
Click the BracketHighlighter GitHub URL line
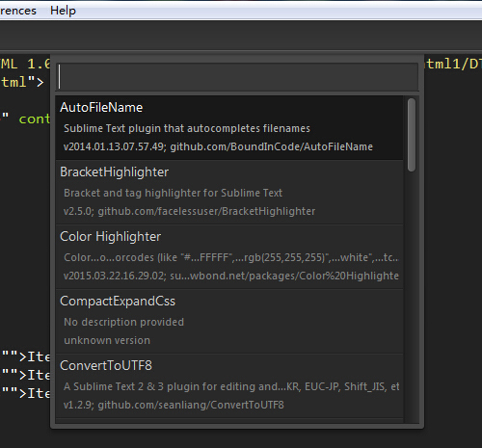(189, 211)
